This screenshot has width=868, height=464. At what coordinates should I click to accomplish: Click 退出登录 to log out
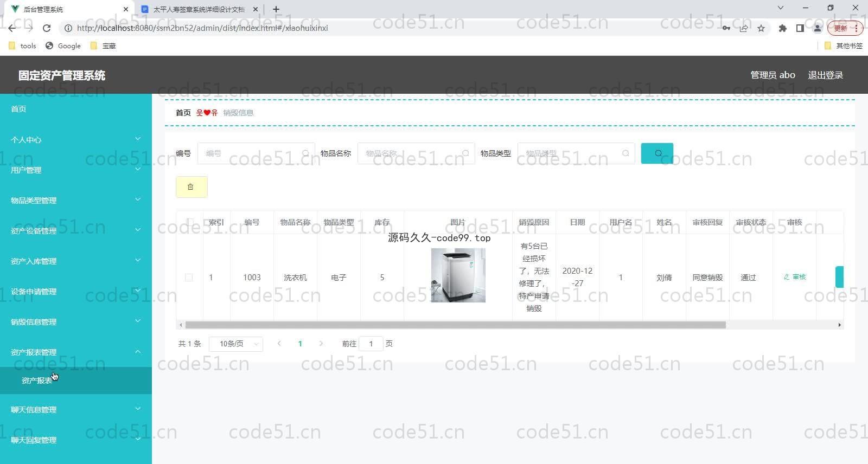[x=825, y=75]
